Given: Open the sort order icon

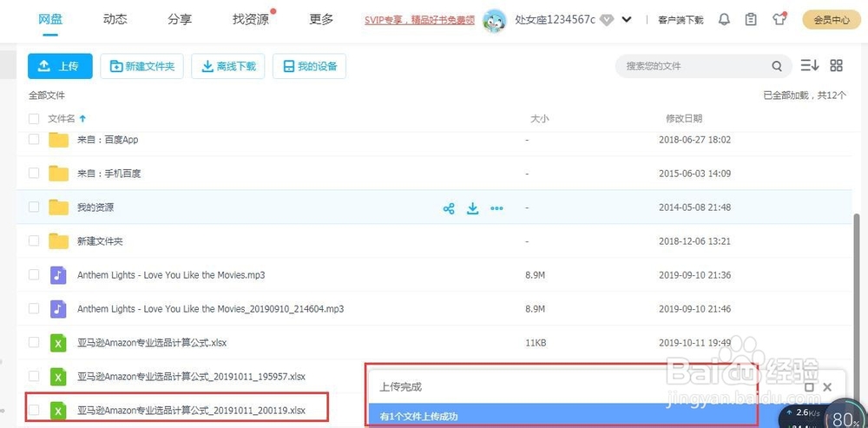Looking at the screenshot, I should 809,65.
